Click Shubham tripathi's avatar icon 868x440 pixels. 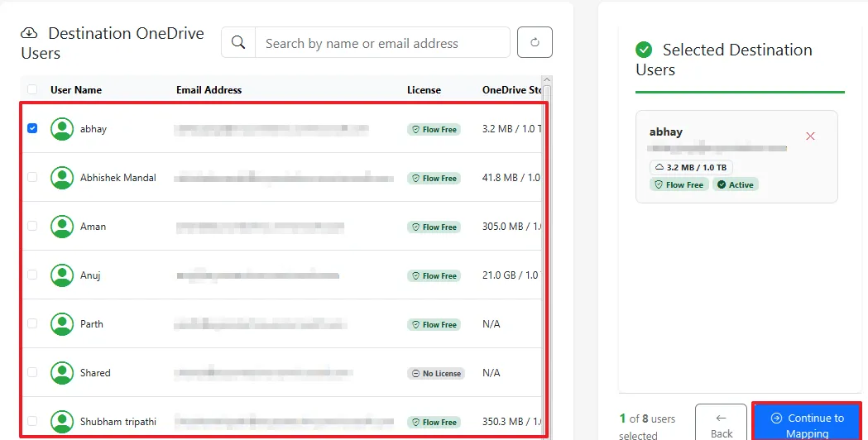(62, 421)
